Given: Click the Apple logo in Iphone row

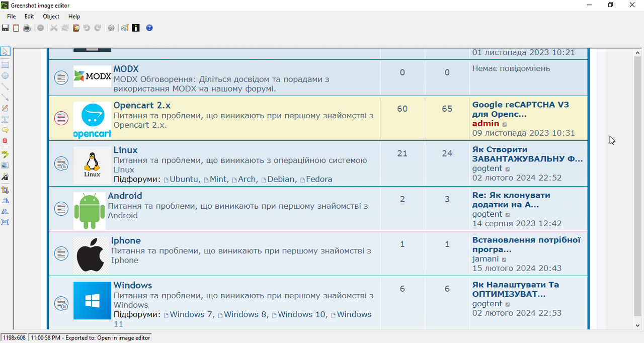Looking at the screenshot, I should [91, 255].
